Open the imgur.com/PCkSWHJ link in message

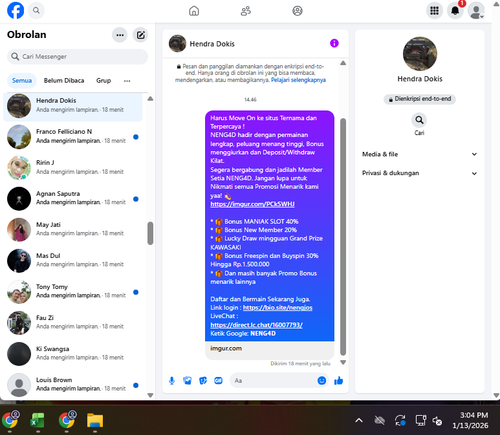[252, 204]
